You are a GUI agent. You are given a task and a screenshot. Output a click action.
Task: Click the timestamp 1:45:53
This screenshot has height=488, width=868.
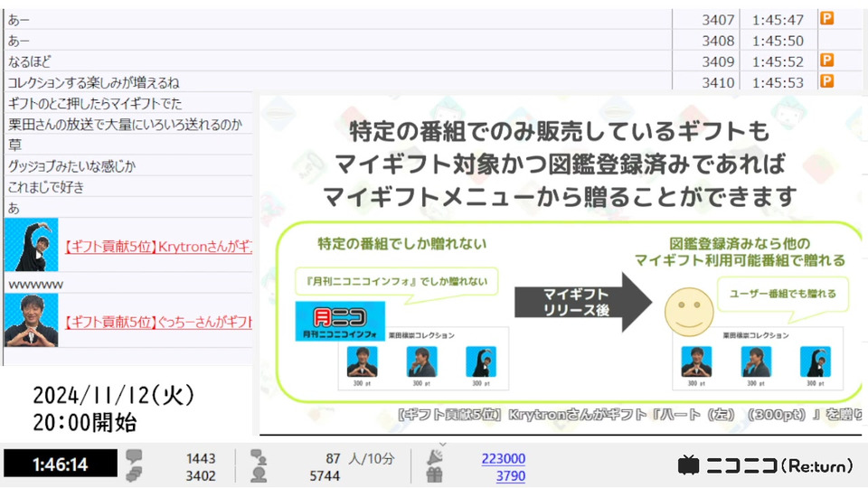[x=778, y=83]
